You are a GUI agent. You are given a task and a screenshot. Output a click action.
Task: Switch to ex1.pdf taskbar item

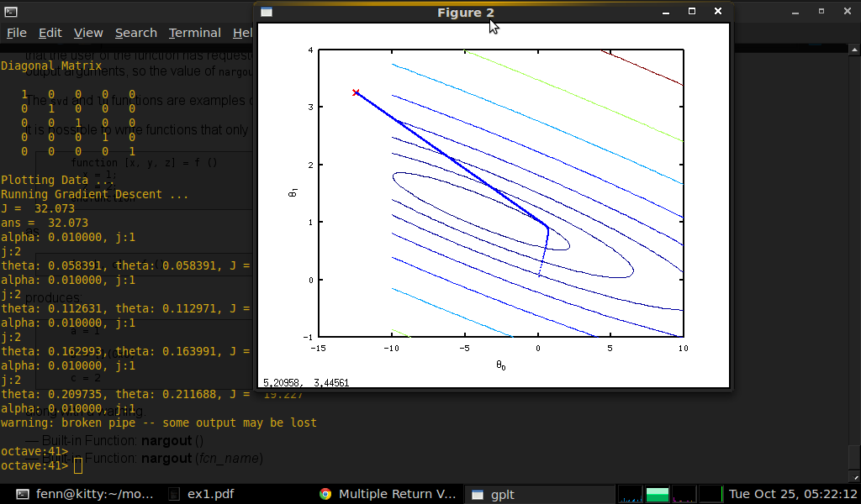(201, 494)
